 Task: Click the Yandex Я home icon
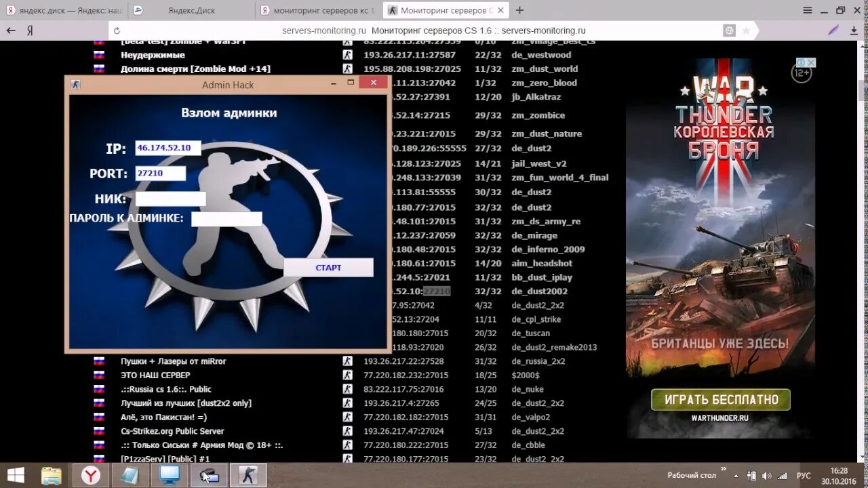(30, 30)
